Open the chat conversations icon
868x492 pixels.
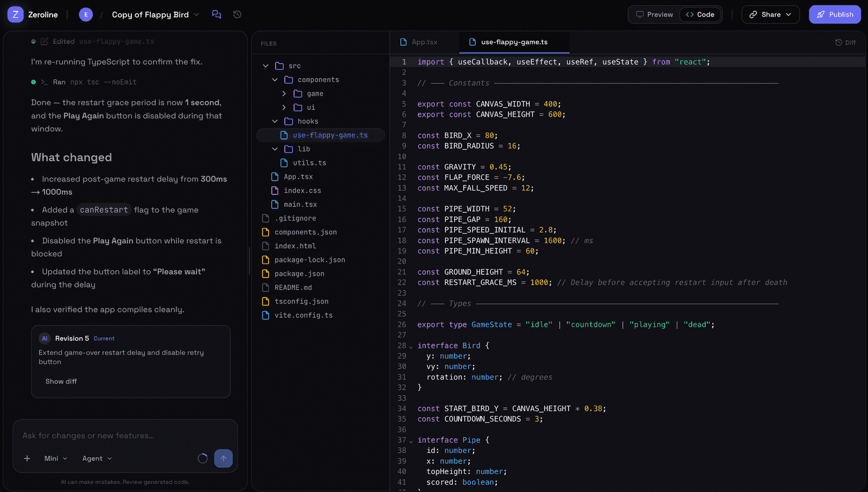pos(216,15)
